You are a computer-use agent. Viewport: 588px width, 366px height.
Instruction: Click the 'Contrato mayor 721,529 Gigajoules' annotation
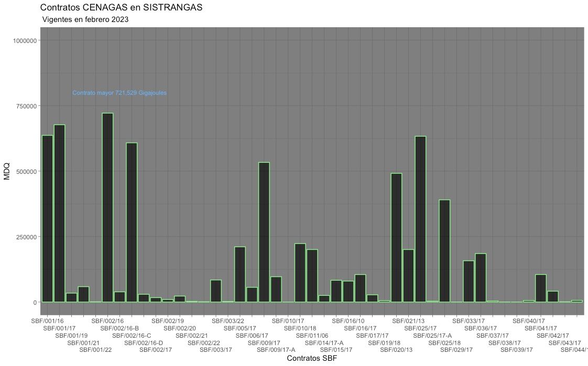[x=119, y=93]
